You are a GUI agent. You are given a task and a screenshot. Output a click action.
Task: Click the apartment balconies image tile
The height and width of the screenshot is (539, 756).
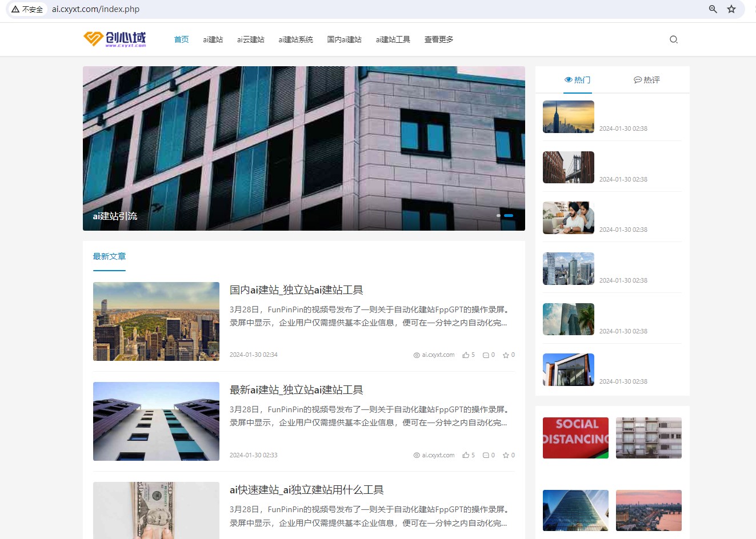pos(649,438)
